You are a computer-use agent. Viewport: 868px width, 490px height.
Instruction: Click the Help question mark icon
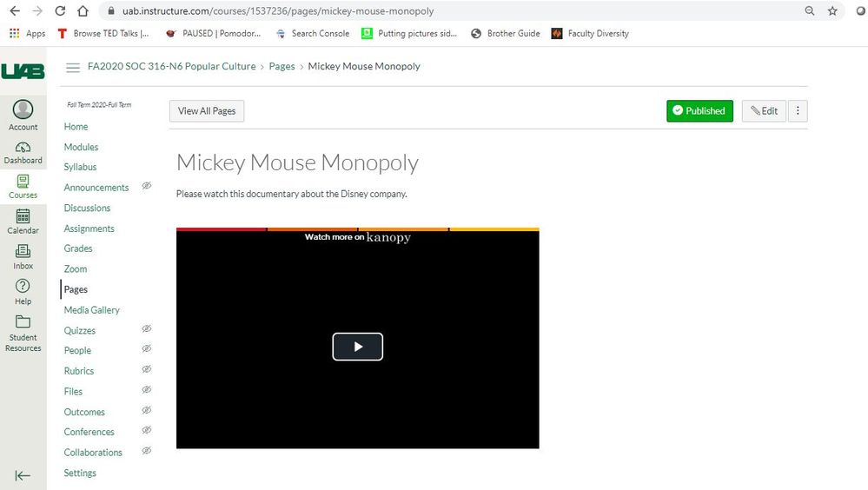[x=23, y=287]
